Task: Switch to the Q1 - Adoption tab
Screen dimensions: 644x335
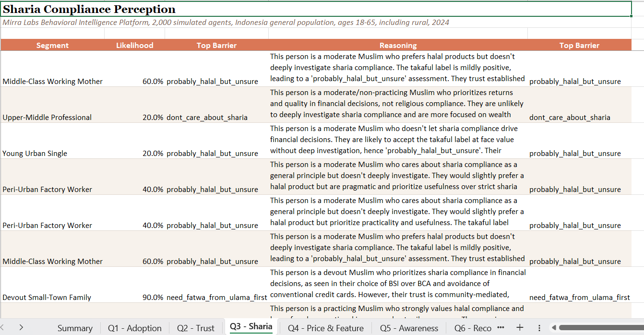Action: pos(134,328)
